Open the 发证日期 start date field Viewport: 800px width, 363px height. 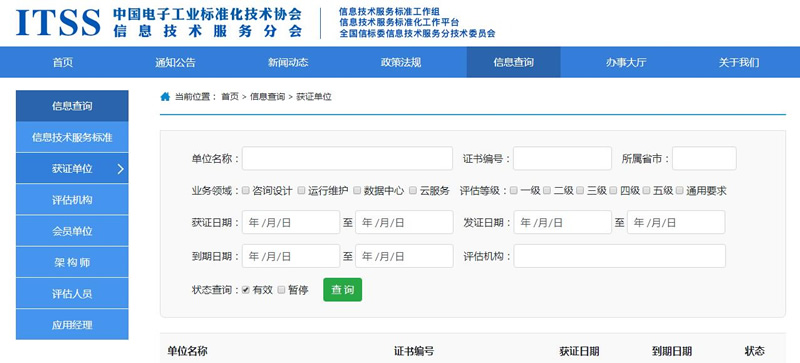click(x=562, y=222)
